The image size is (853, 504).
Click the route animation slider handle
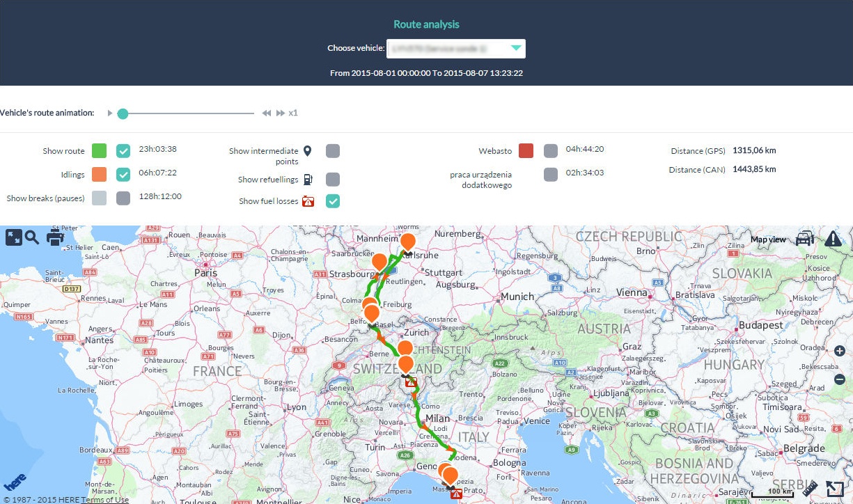(x=123, y=113)
